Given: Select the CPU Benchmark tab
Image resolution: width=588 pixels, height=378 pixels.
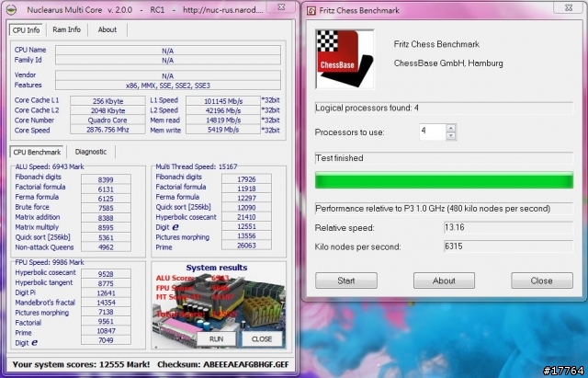Looking at the screenshot, I should tap(37, 152).
